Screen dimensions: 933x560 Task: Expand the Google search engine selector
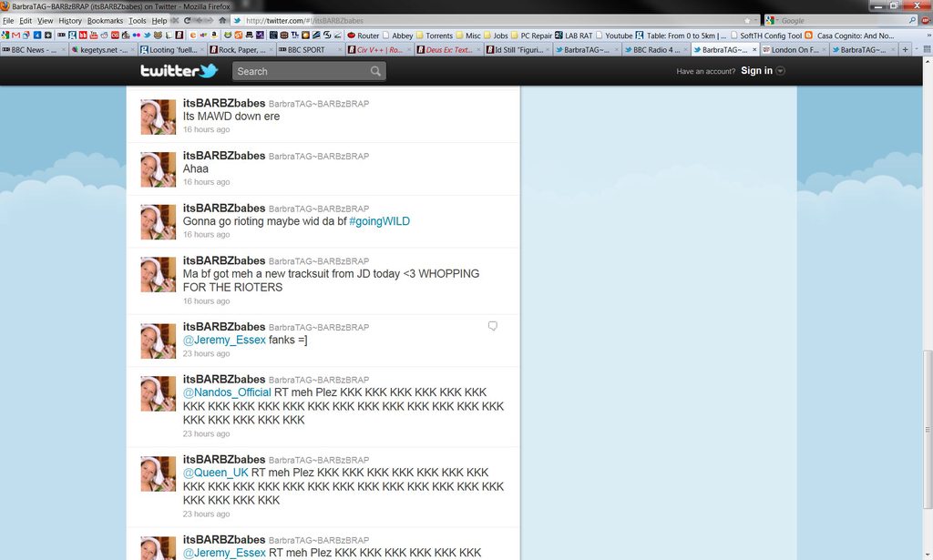click(773, 20)
